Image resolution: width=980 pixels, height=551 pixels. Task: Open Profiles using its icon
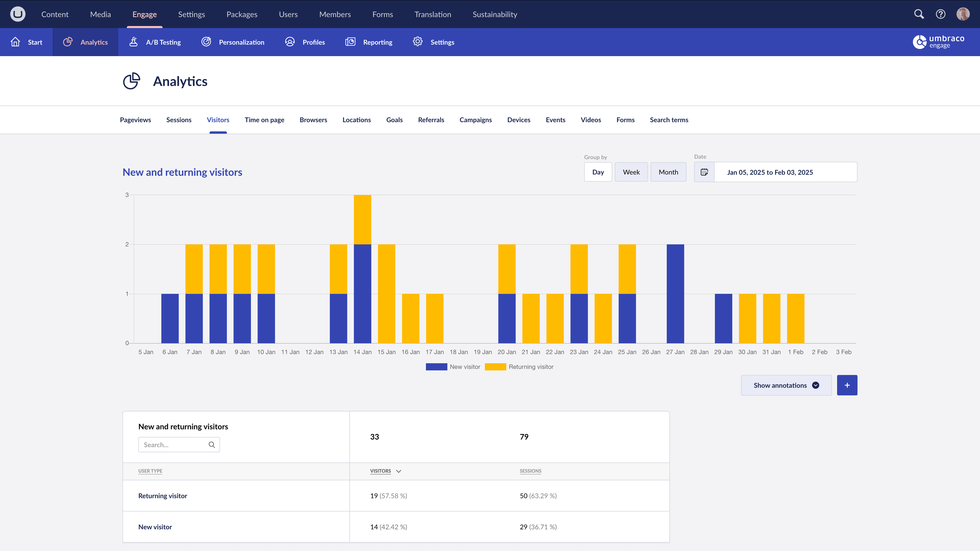click(289, 42)
